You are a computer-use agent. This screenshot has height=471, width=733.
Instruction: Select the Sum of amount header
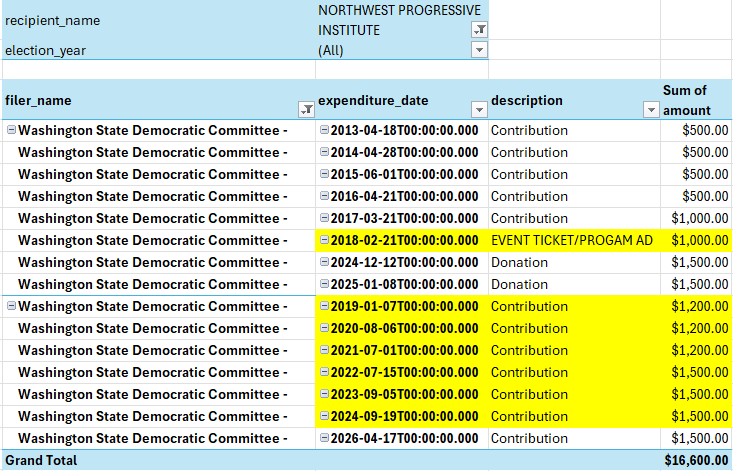pyautogui.click(x=696, y=100)
